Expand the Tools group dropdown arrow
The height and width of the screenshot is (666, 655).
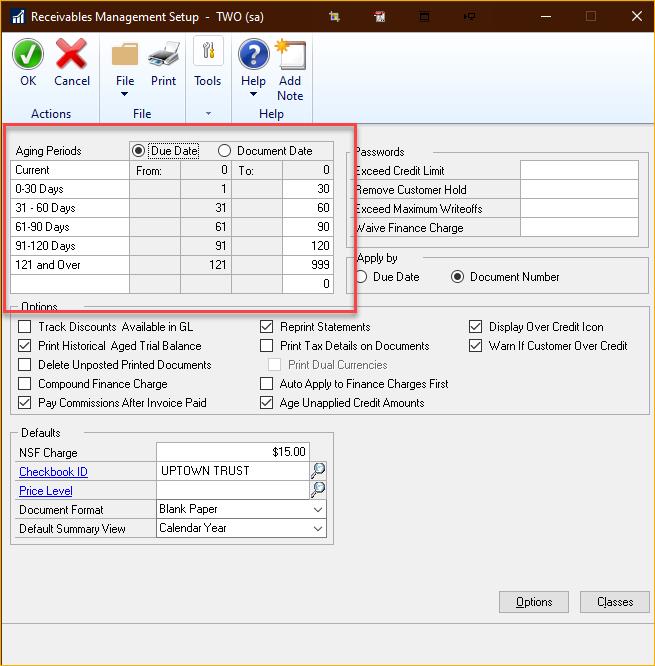pyautogui.click(x=208, y=113)
